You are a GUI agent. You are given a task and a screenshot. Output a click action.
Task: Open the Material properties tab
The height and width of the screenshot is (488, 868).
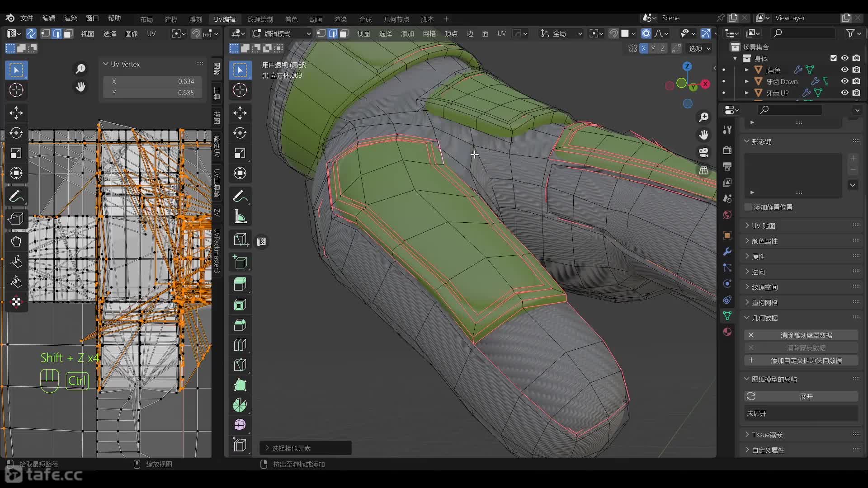pos(727,332)
